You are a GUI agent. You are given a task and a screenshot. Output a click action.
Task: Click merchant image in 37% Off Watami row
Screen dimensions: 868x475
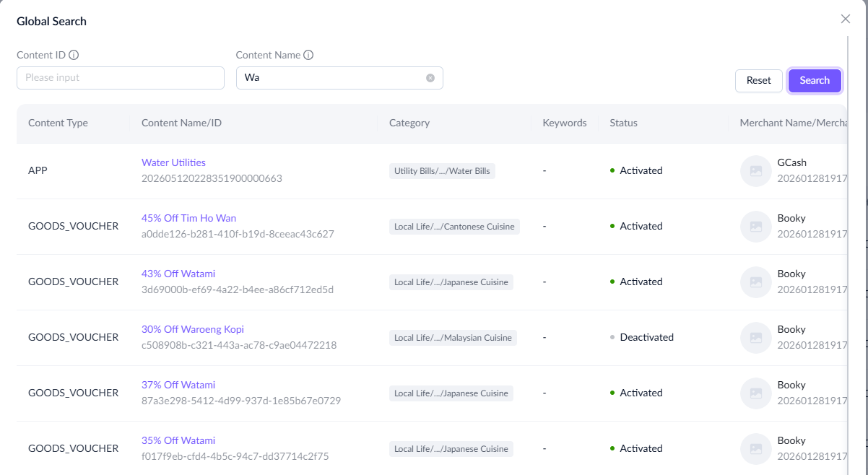(x=755, y=393)
